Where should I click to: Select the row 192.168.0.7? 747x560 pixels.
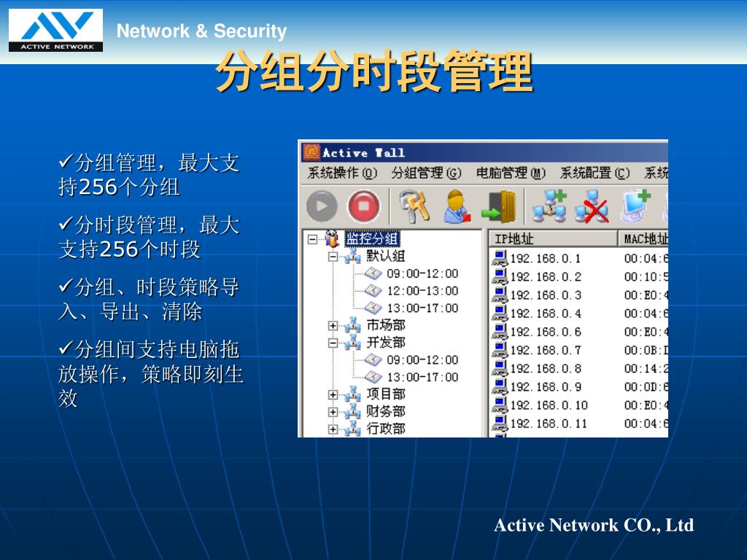pyautogui.click(x=579, y=351)
